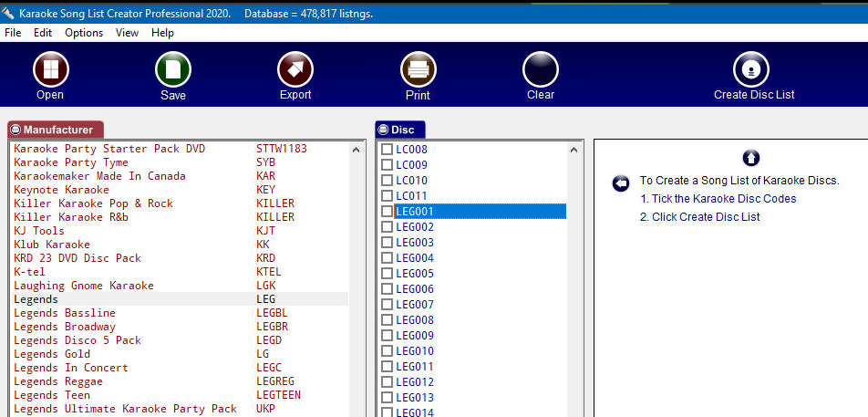Select the LEG009 disc label
The width and height of the screenshot is (868, 417).
[x=415, y=336]
